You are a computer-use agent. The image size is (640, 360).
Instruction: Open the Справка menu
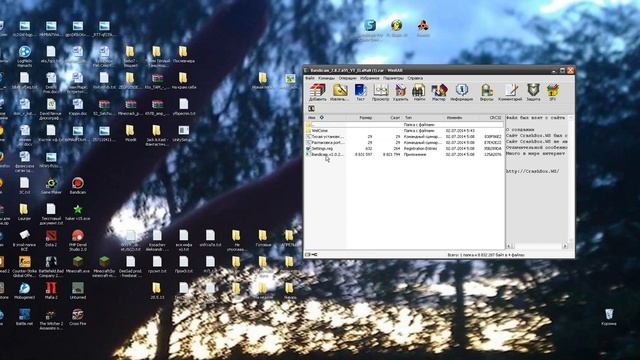pos(415,78)
